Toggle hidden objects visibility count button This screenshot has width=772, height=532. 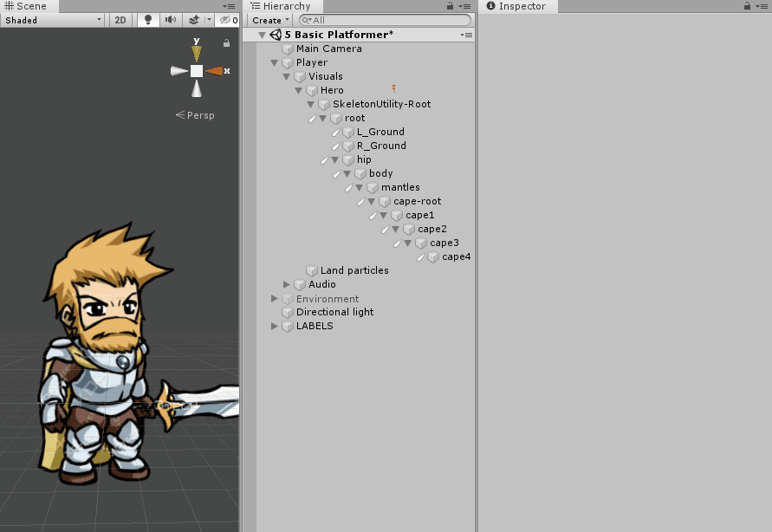(229, 20)
